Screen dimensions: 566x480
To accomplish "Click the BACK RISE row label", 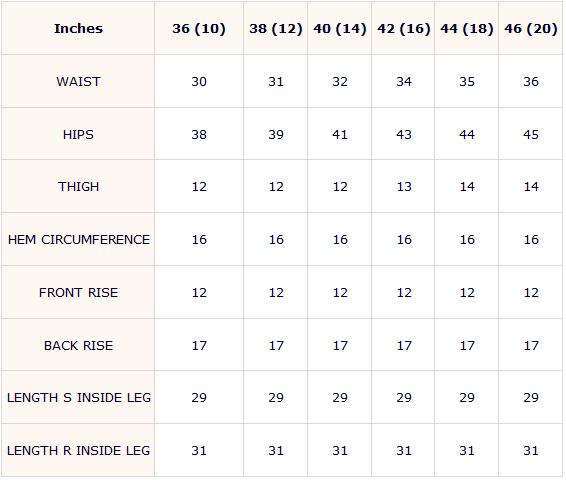I will 78,346.
